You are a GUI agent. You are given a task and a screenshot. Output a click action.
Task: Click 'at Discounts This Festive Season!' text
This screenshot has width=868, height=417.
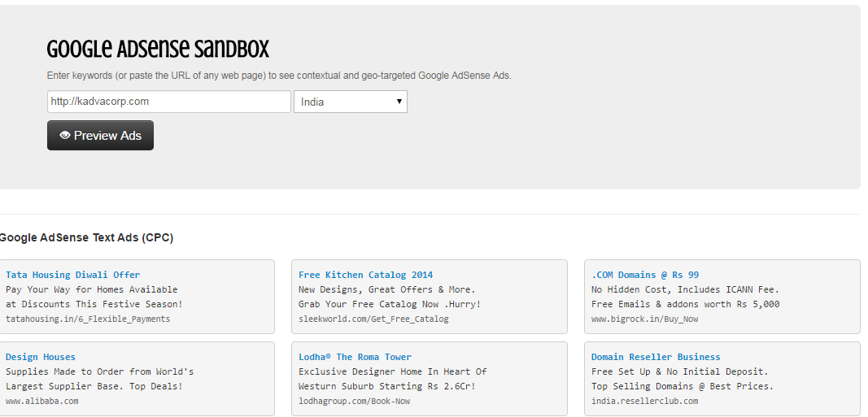click(x=94, y=304)
